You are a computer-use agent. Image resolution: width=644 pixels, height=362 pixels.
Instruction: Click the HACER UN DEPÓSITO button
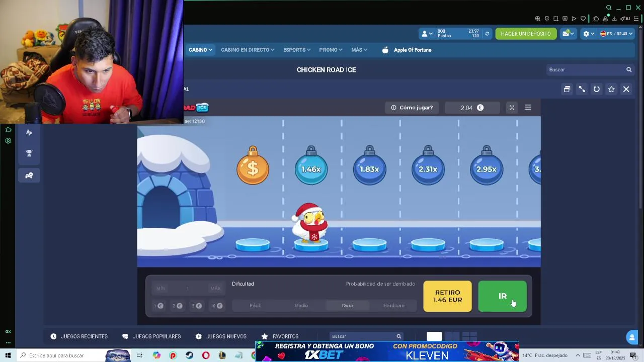point(526,34)
